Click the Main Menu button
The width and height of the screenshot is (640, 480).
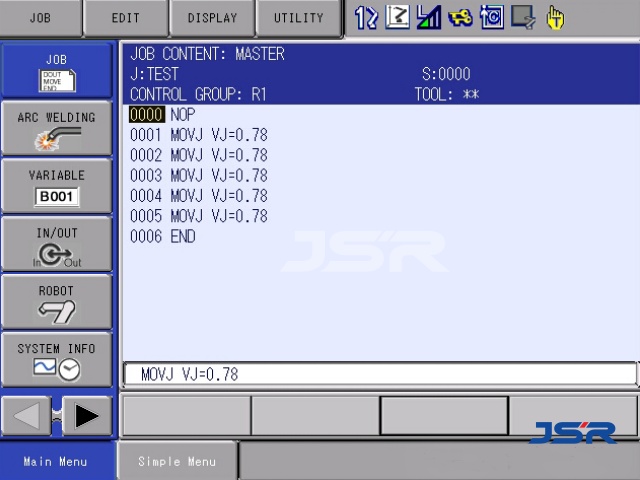pyautogui.click(x=56, y=462)
